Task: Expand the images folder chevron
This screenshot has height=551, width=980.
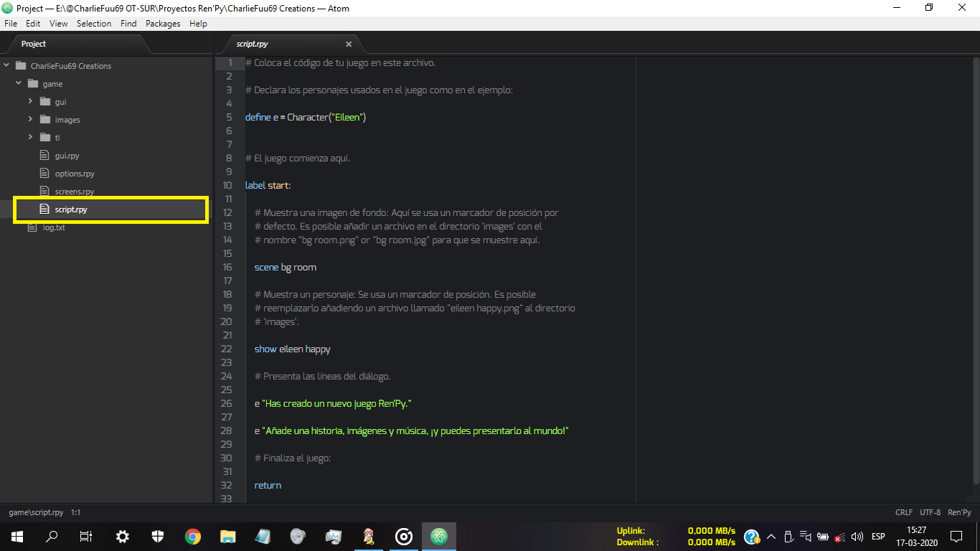Action: click(30, 119)
